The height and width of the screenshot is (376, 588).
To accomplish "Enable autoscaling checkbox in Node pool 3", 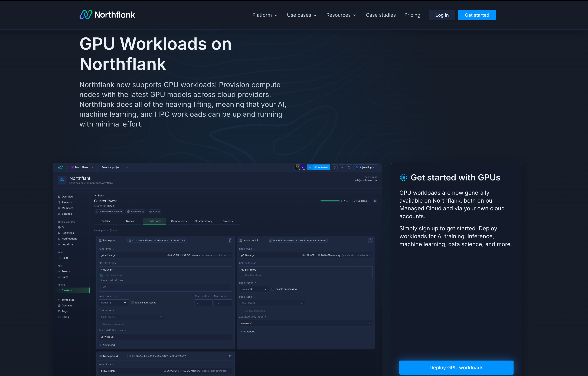I will coord(273,289).
